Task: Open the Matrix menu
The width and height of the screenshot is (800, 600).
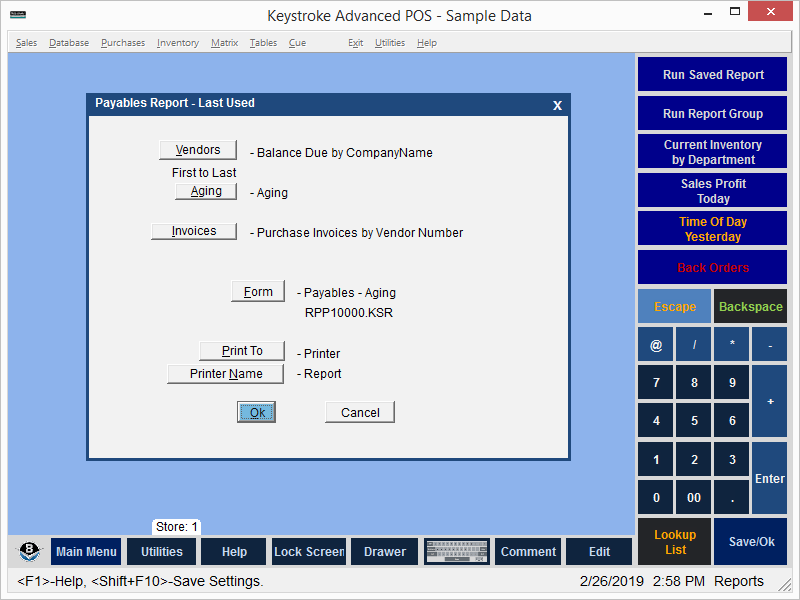Action: (224, 43)
